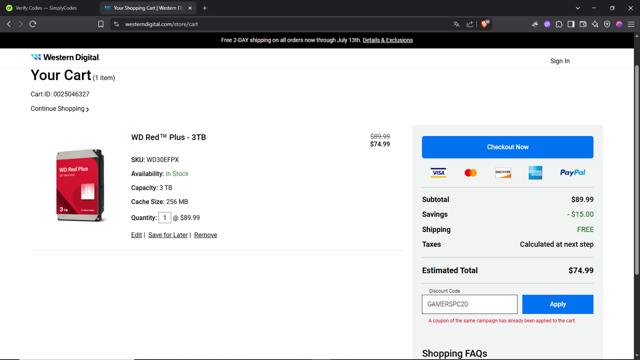Screen dimensions: 640x360
Task: Click the Shopping FAQs heading
Action: 454,353
